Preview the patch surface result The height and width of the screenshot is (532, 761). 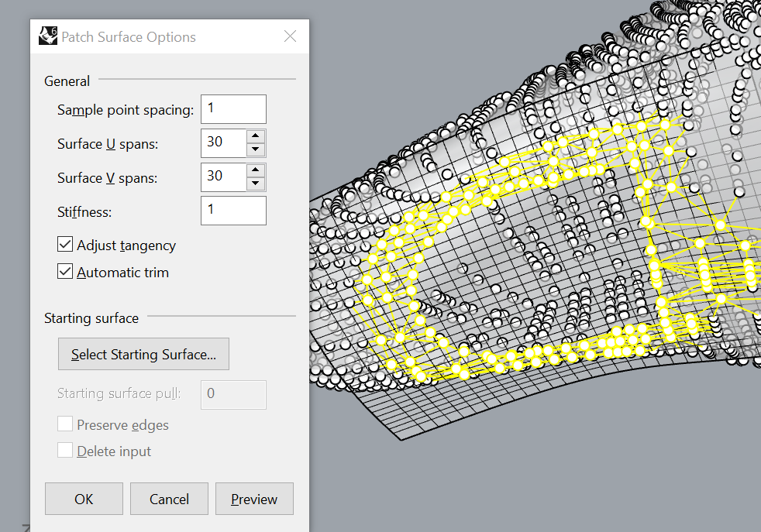[254, 499]
